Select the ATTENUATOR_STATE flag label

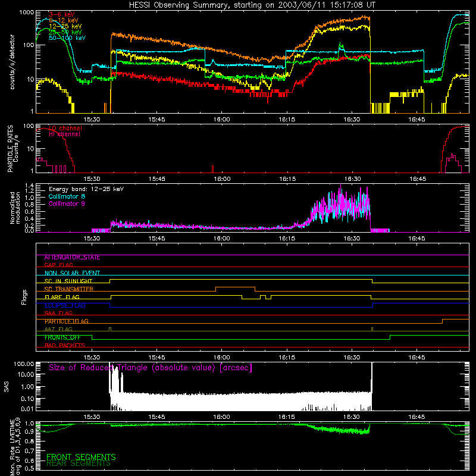[72, 258]
